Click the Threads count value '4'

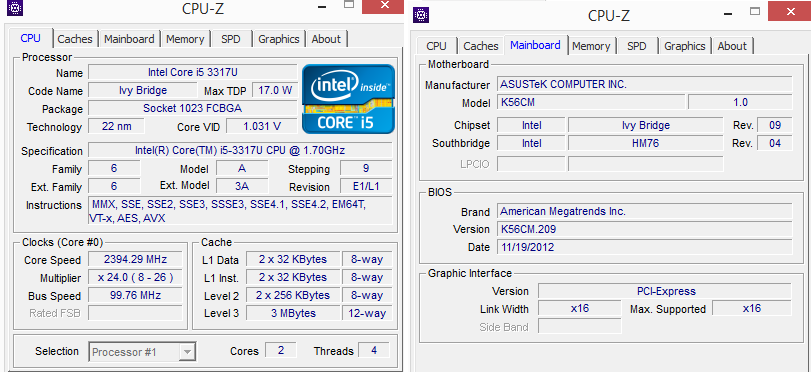point(374,350)
